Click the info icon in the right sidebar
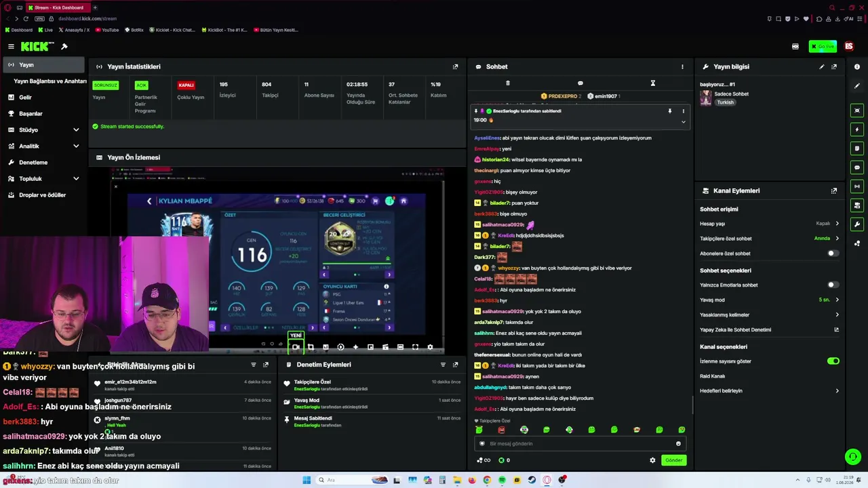Screen dimensions: 868x488 click(857, 66)
